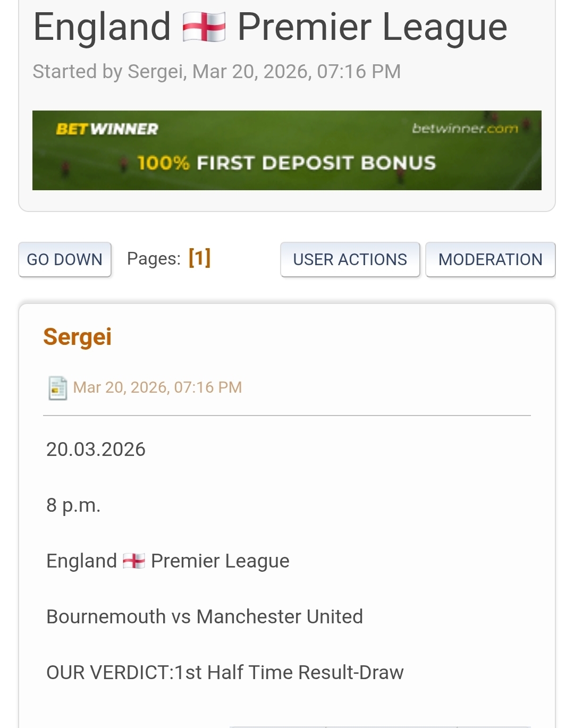Click the England flag in the thread title
574x728 pixels.
[x=204, y=27]
